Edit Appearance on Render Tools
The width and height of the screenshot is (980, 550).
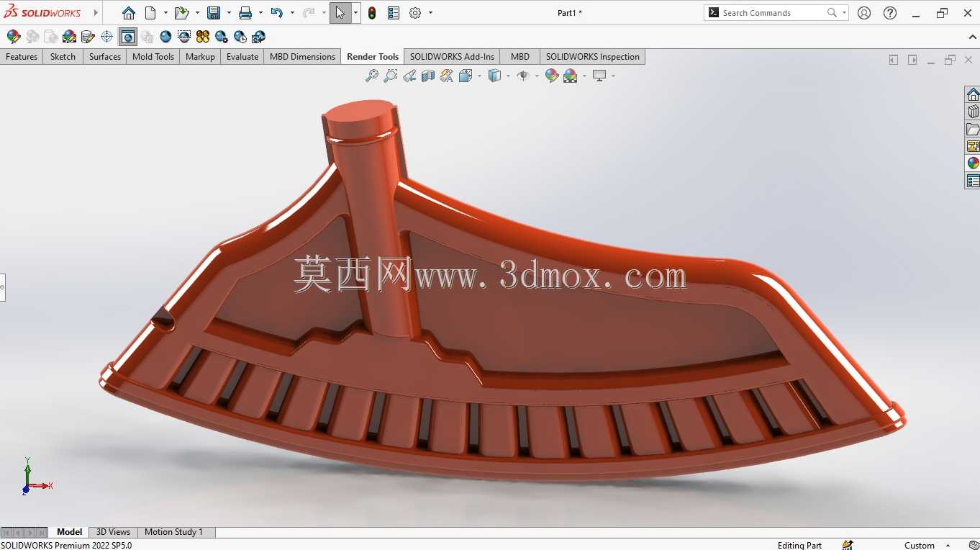(14, 37)
